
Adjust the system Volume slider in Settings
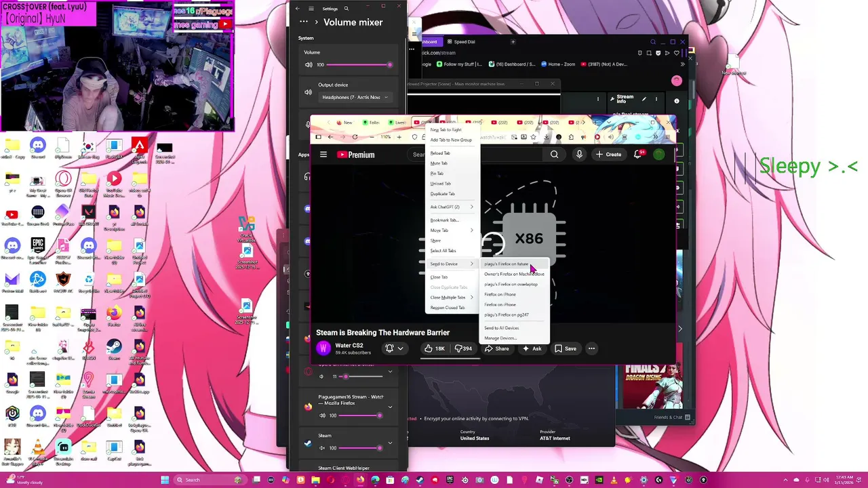[358, 64]
